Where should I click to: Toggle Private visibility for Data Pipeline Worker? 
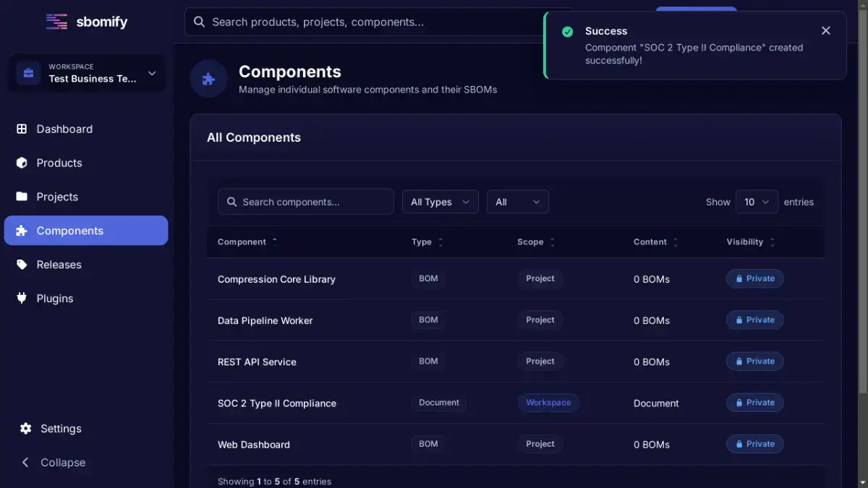[x=754, y=320]
